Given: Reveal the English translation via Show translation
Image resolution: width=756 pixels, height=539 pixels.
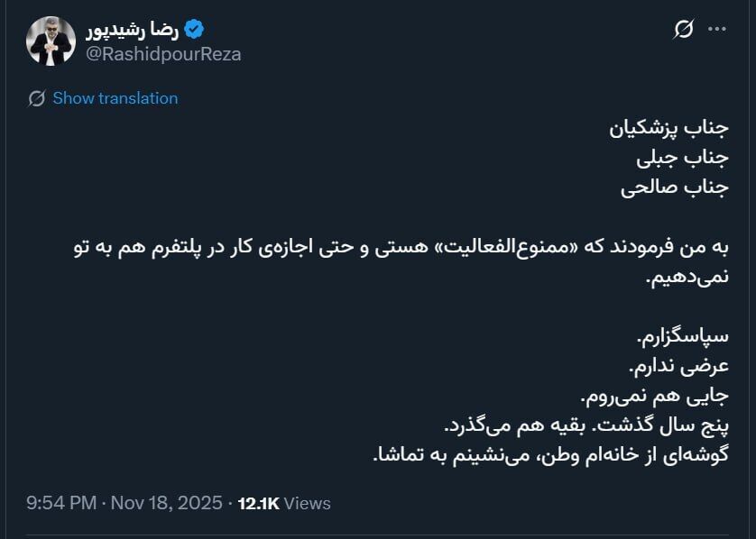Looking at the screenshot, I should point(115,99).
